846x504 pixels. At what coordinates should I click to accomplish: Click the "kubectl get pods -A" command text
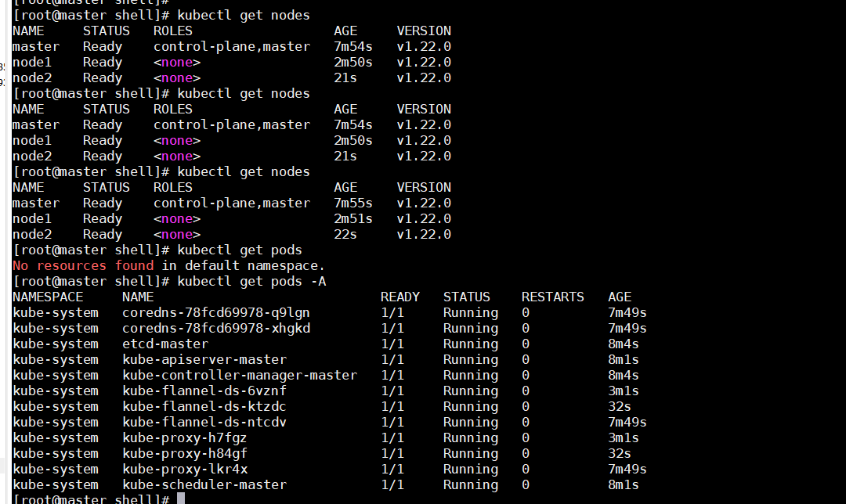pos(251,282)
